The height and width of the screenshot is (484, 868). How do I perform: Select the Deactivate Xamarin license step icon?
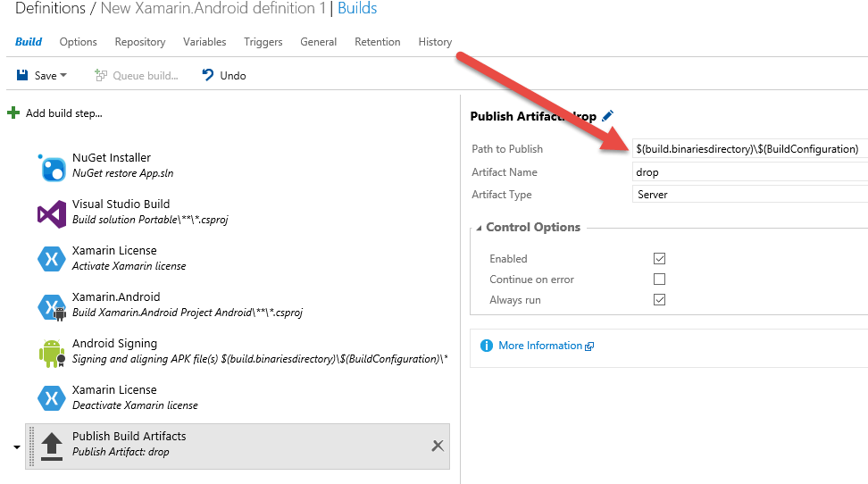point(52,398)
